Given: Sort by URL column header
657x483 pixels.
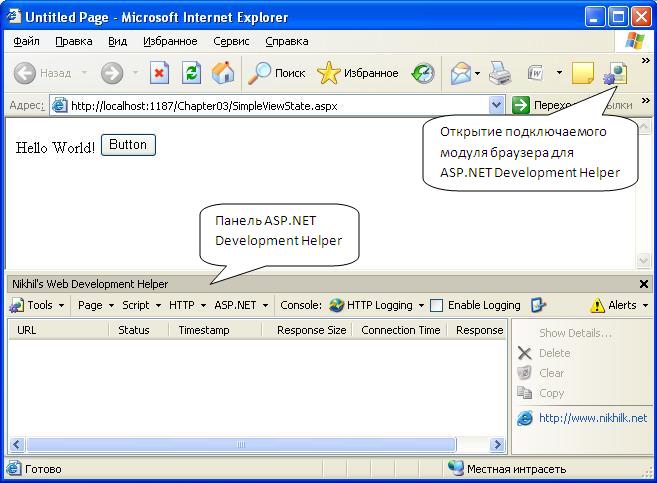Looking at the screenshot, I should [x=58, y=330].
